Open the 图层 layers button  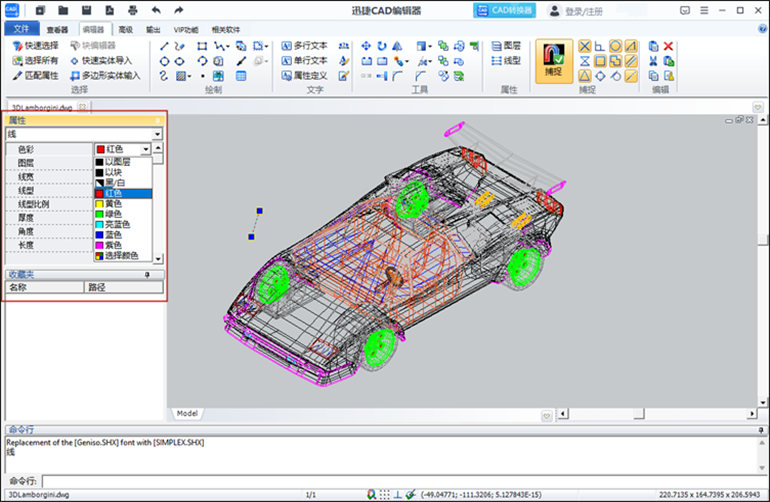[506, 46]
